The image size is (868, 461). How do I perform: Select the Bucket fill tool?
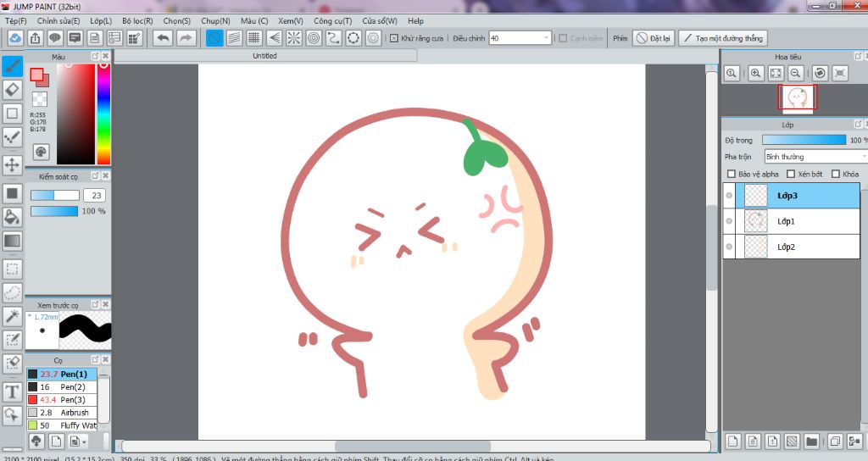[12, 216]
